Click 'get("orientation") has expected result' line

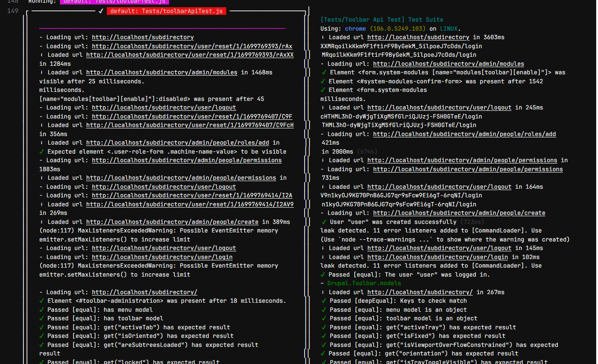coord(420,354)
